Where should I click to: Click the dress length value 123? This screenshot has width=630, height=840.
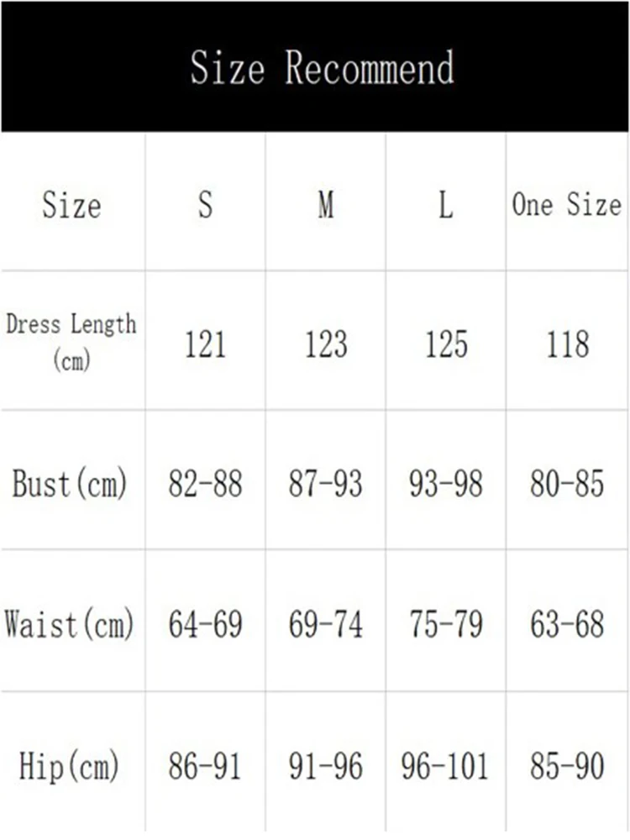[x=326, y=344]
